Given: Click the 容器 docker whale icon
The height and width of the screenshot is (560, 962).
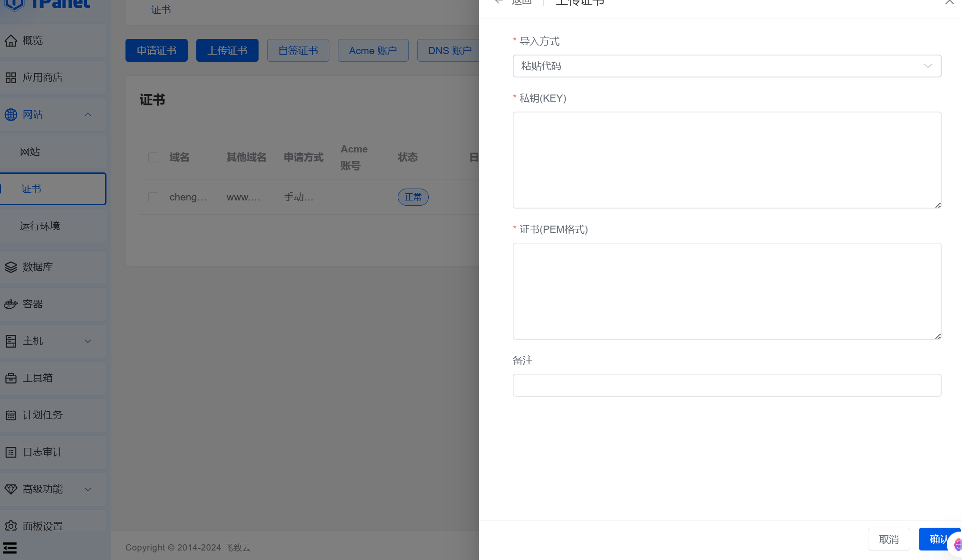Looking at the screenshot, I should [x=11, y=304].
